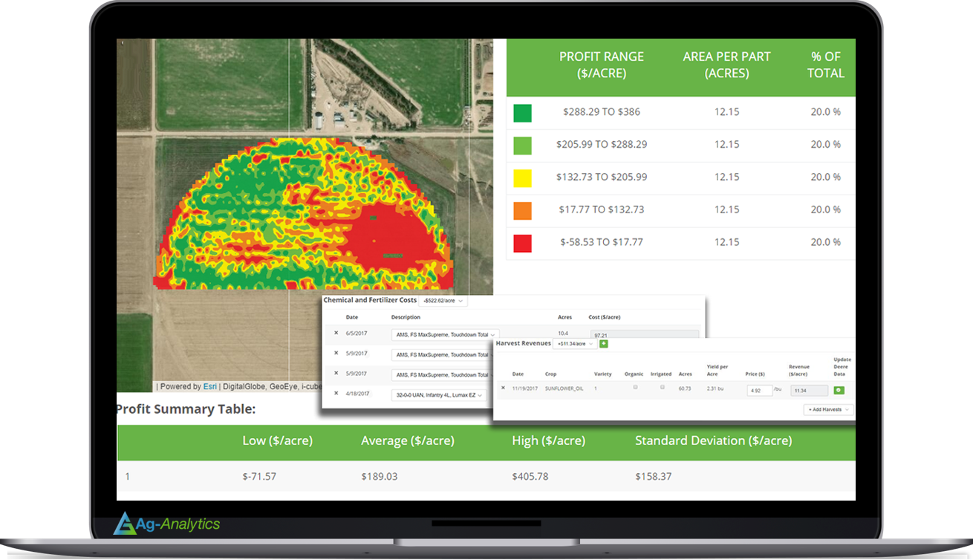
Task: Check the Organic checkbox for SUNFLOWER_OIL
Action: [x=635, y=388]
